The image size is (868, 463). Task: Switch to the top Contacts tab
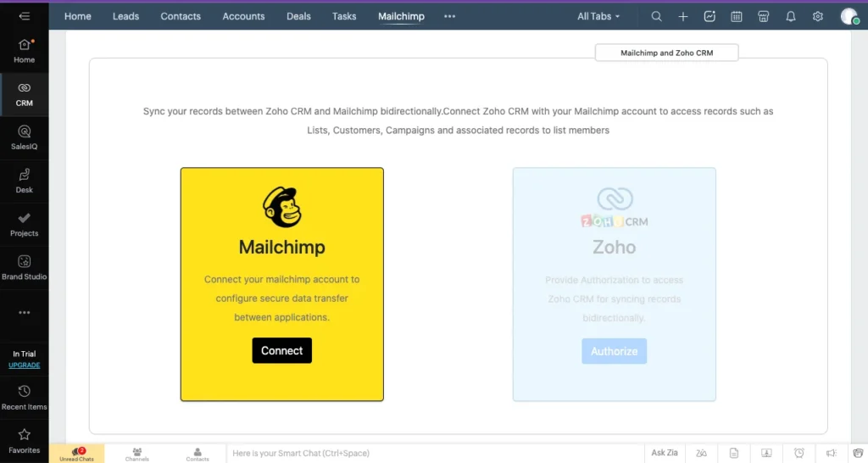click(x=181, y=17)
